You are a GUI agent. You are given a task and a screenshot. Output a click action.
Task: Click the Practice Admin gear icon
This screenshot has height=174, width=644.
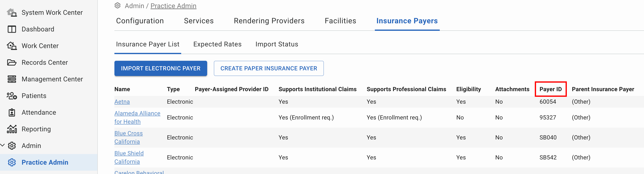12,162
